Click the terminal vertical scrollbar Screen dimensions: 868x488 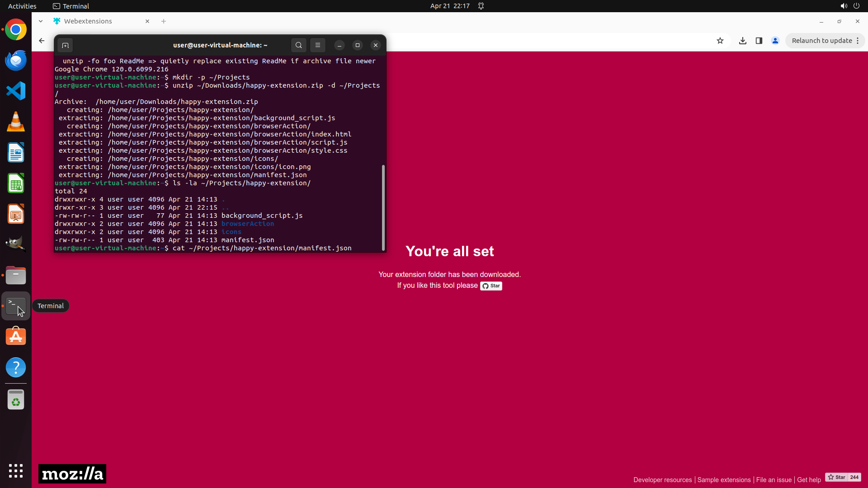(383, 208)
